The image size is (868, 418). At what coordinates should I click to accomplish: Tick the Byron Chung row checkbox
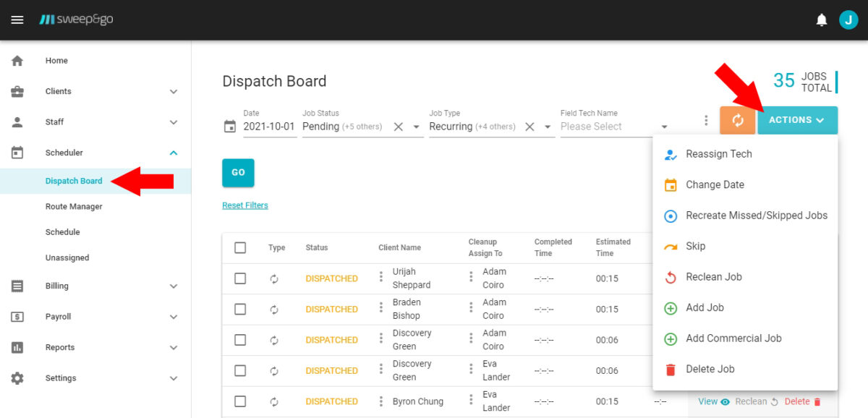tap(240, 401)
